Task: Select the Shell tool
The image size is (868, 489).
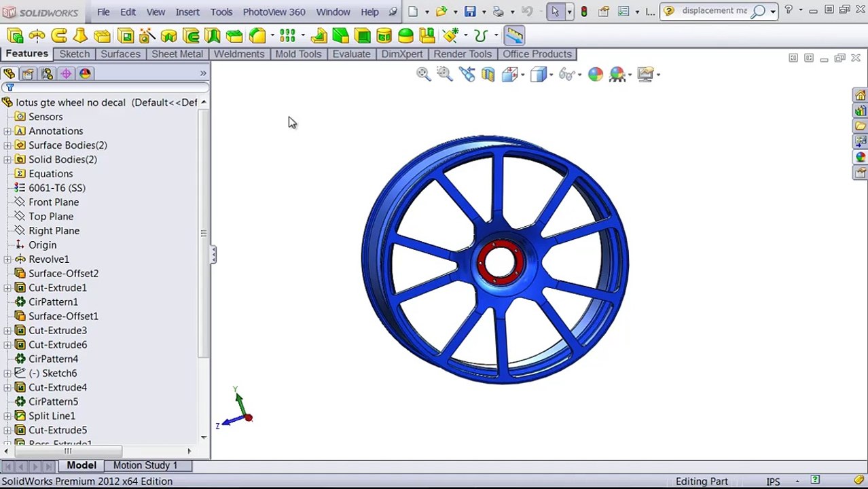Action: [x=363, y=35]
